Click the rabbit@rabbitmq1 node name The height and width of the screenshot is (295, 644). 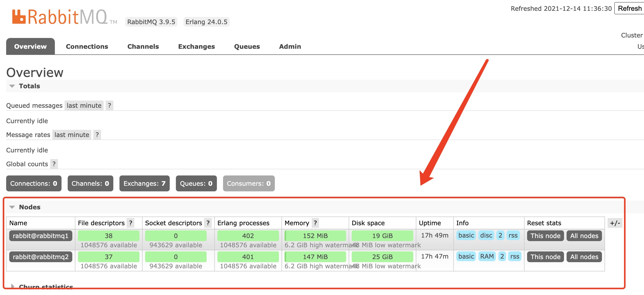coord(40,235)
